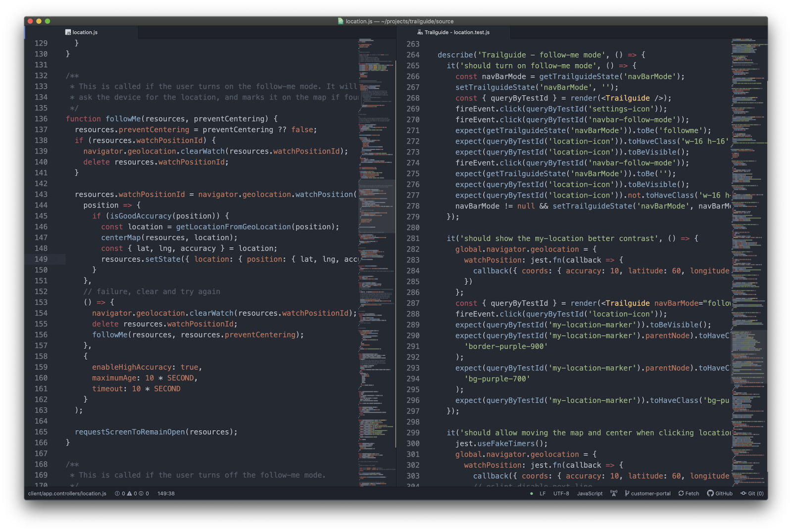792x532 pixels.
Task: Click the flask icon on location.test.js tab
Action: [420, 32]
